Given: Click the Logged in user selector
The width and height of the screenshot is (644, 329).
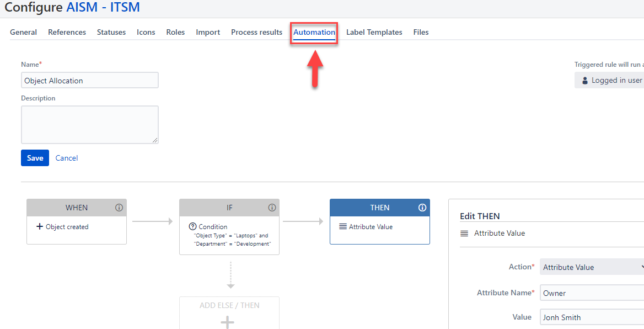Looking at the screenshot, I should 609,80.
